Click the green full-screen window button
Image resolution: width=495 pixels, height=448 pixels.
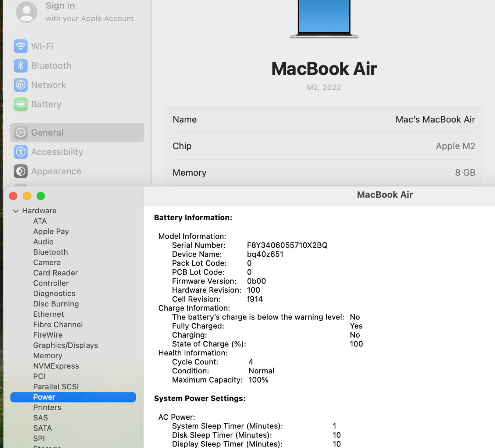[41, 196]
